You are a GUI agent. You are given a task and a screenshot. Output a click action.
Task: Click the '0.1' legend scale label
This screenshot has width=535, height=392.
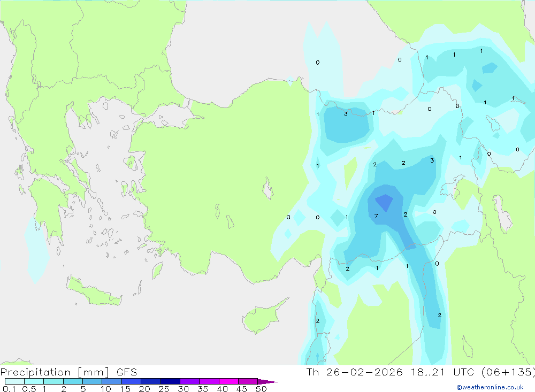(x=9, y=389)
